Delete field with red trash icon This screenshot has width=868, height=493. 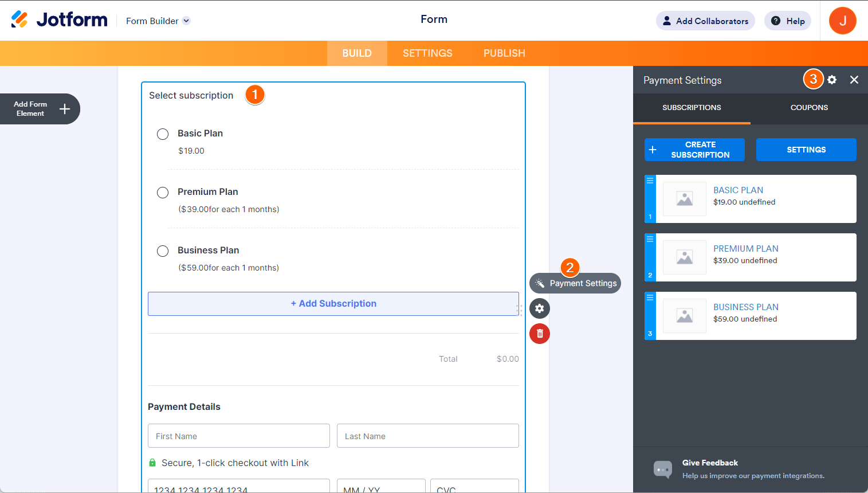click(x=540, y=334)
